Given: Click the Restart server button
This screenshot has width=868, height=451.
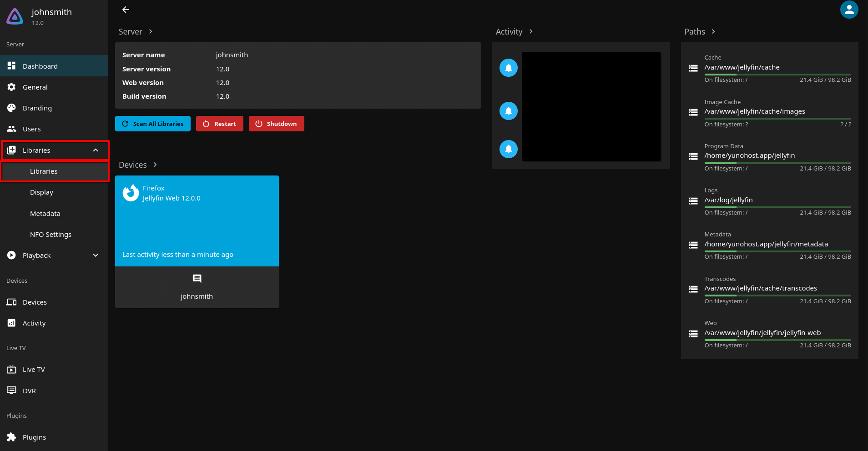Looking at the screenshot, I should pos(220,124).
